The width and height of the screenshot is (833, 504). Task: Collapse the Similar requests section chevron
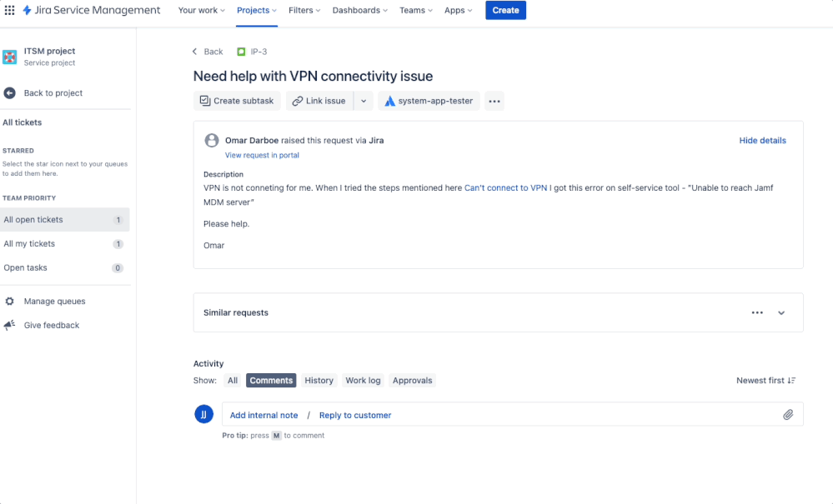tap(781, 312)
